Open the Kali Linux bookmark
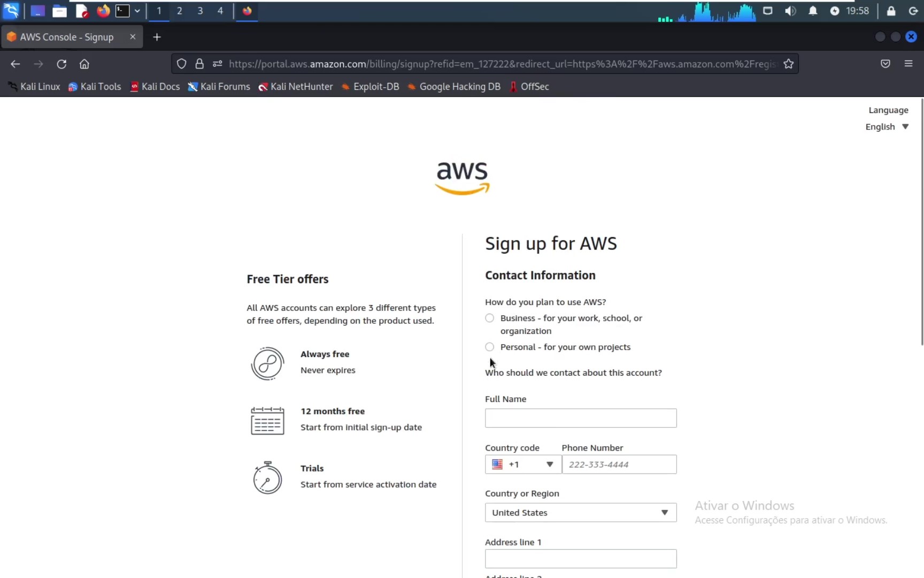The height and width of the screenshot is (578, 924). tap(34, 87)
